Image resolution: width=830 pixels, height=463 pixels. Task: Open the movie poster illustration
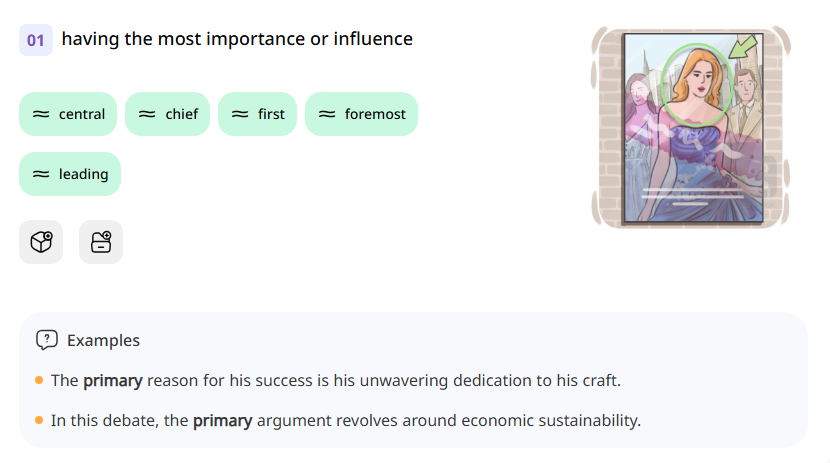point(692,128)
